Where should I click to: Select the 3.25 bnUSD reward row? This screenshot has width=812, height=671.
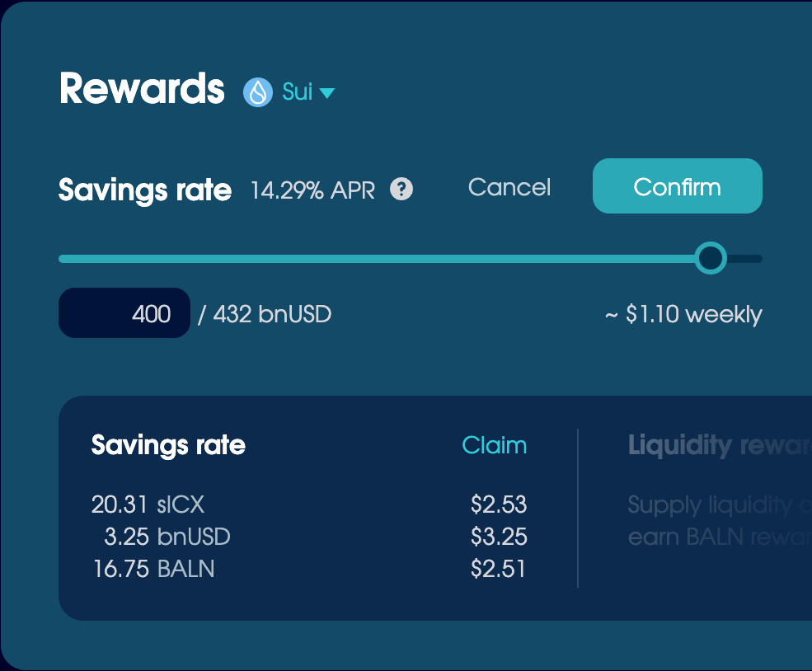167,537
